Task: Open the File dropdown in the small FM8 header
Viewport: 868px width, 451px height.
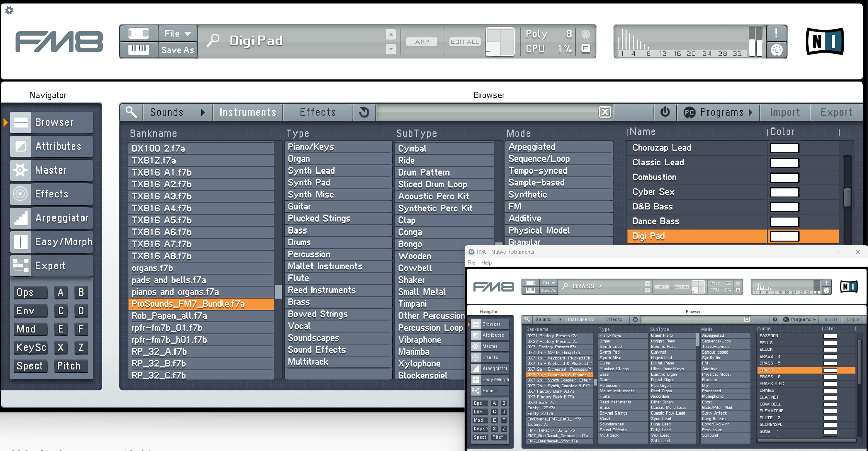Action: [548, 283]
